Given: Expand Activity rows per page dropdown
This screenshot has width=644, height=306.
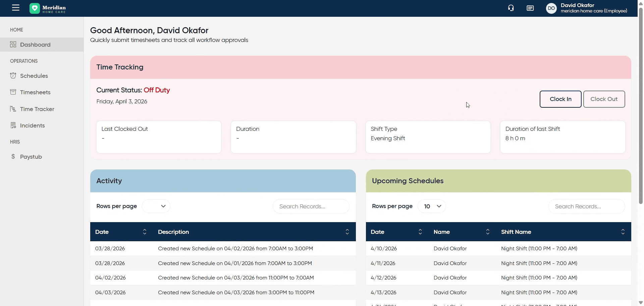Looking at the screenshot, I should [156, 206].
